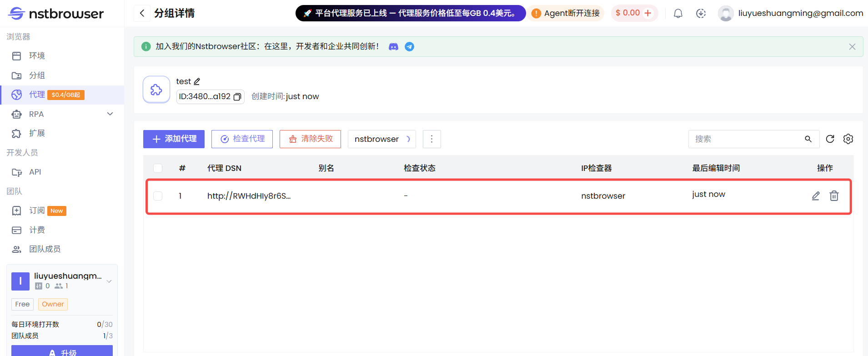
Task: Click the New badge beside 订阅
Action: tap(57, 211)
